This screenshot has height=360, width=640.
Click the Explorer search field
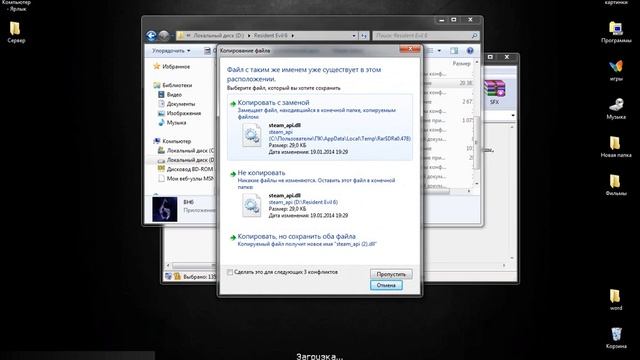pos(425,36)
